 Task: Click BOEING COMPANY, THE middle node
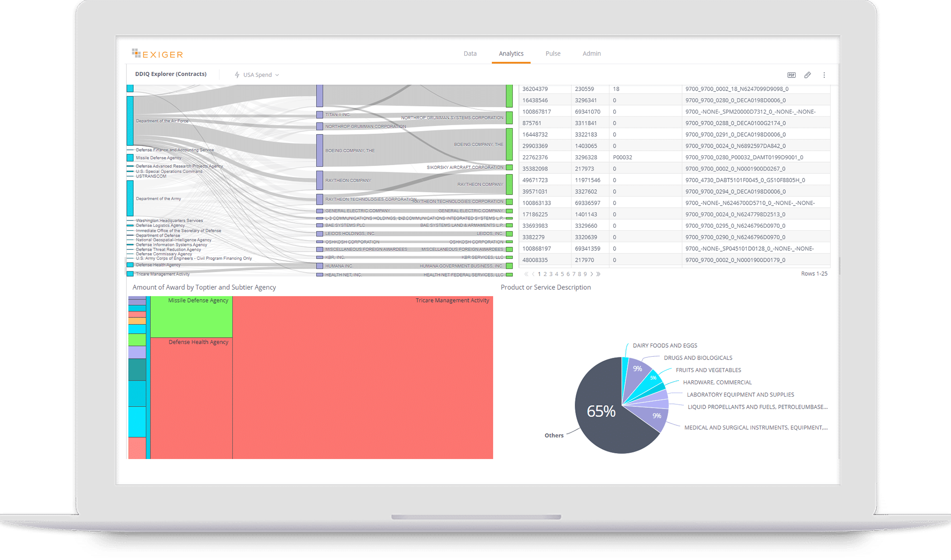point(320,150)
